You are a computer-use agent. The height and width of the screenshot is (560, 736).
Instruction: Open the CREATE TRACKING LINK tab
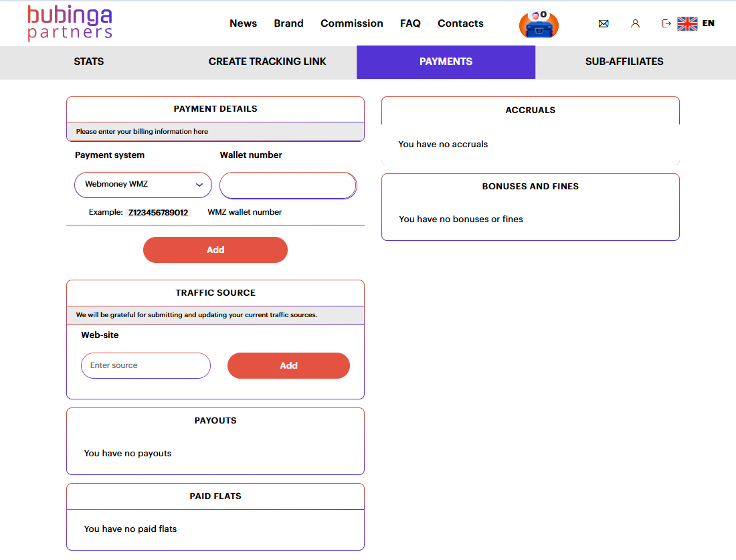pyautogui.click(x=267, y=62)
